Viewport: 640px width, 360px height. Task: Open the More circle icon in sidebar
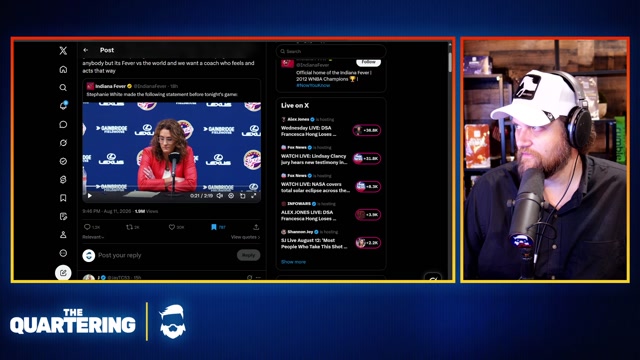click(x=63, y=253)
